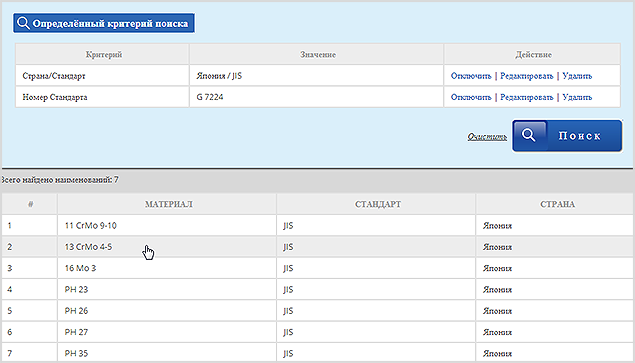Click Отключить for the Страна/Стандарт criterion
635x363 pixels.
(x=471, y=76)
